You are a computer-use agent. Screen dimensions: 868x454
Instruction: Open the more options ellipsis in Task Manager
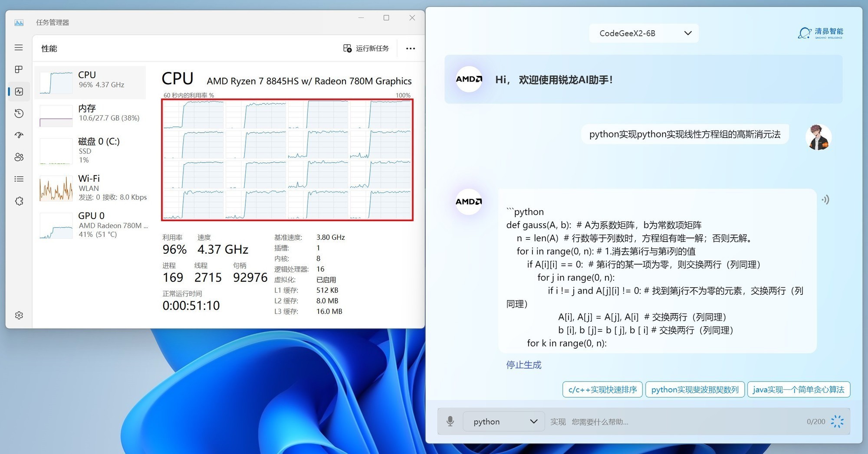(411, 49)
